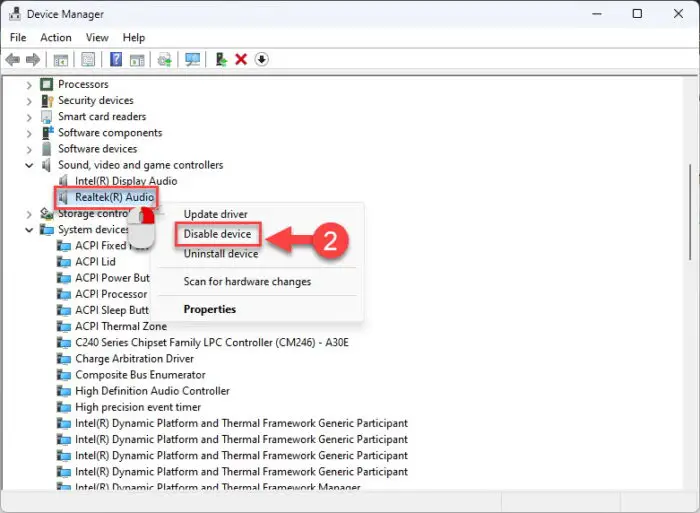Click the Update device driver toolbar icon
Image resolution: width=700 pixels, height=513 pixels.
click(x=165, y=59)
